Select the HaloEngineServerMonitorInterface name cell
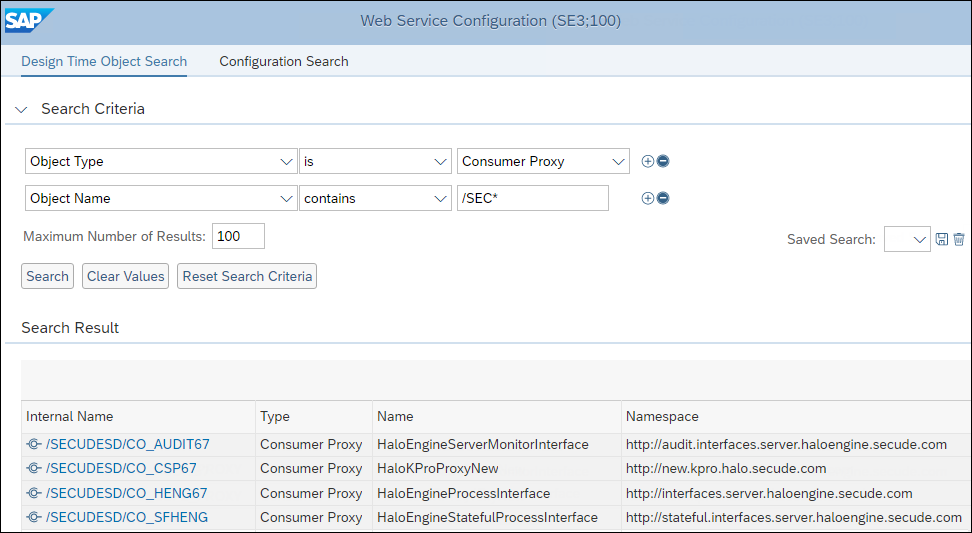Image resolution: width=972 pixels, height=533 pixels. pos(497,444)
